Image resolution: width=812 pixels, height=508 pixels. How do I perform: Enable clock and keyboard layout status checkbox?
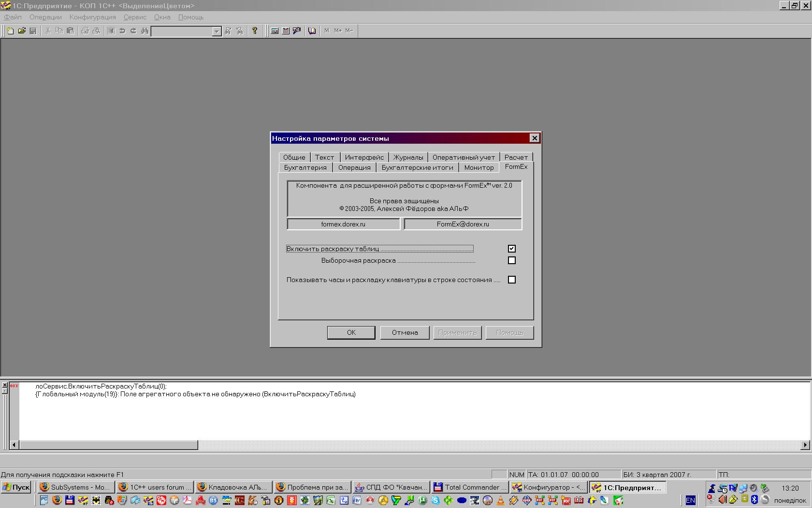(512, 280)
